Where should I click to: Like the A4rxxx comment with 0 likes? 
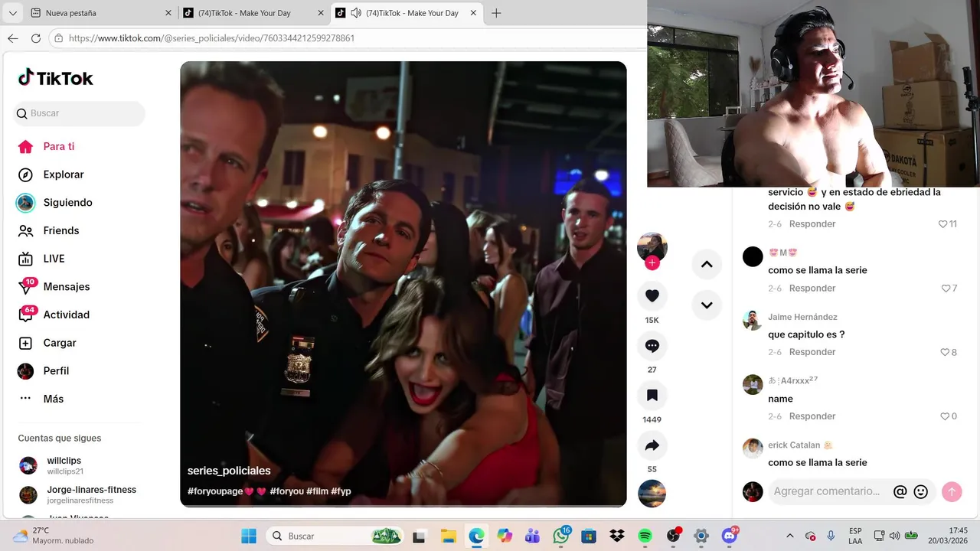[949, 416]
